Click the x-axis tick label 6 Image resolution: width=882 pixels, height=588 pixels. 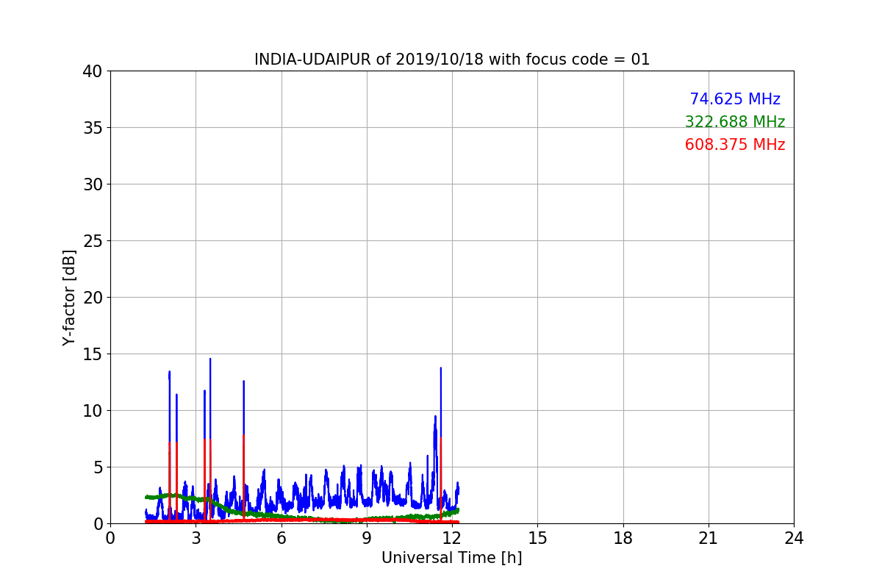tap(282, 538)
